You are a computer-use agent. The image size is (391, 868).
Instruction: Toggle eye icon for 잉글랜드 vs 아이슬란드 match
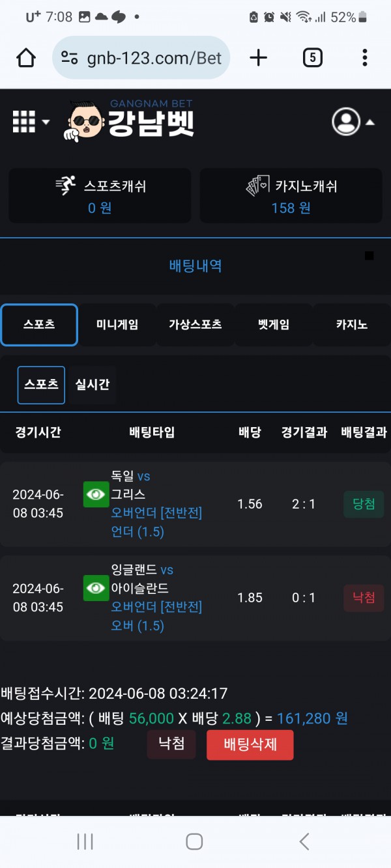pyautogui.click(x=96, y=588)
